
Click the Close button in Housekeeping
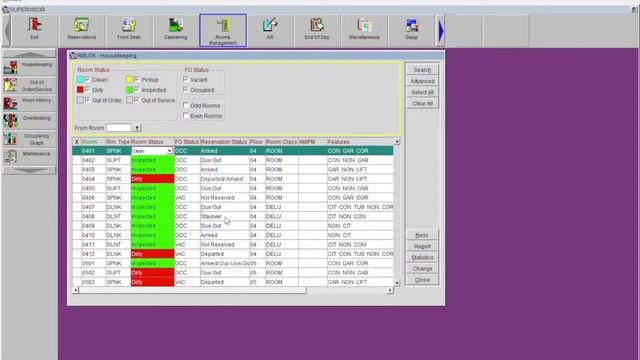(x=422, y=280)
